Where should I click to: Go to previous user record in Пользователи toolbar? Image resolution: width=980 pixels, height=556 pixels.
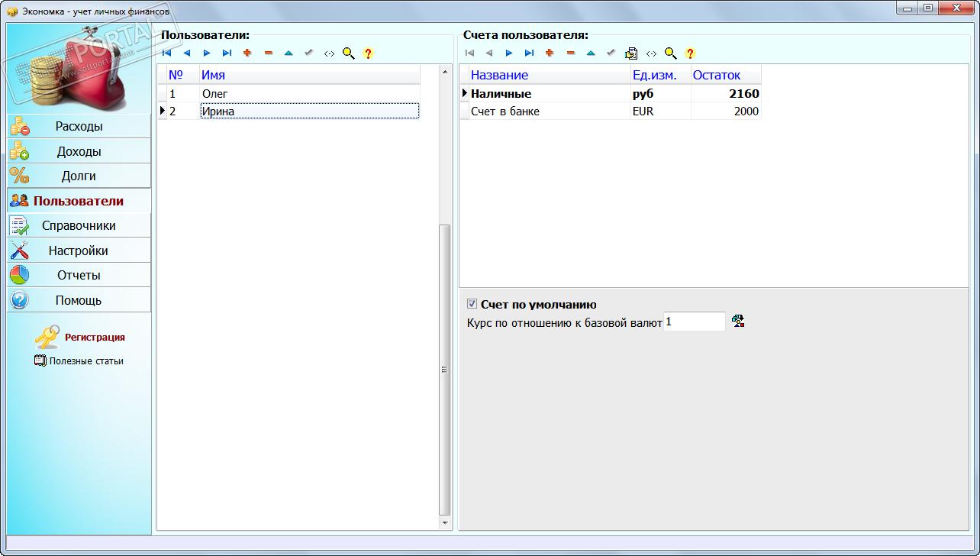pyautogui.click(x=187, y=53)
